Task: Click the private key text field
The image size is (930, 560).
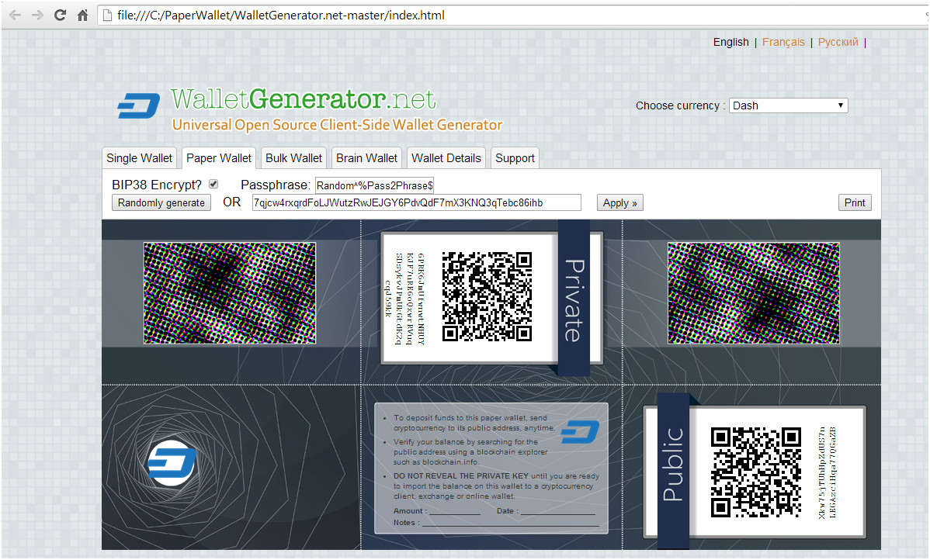Action: click(x=416, y=202)
